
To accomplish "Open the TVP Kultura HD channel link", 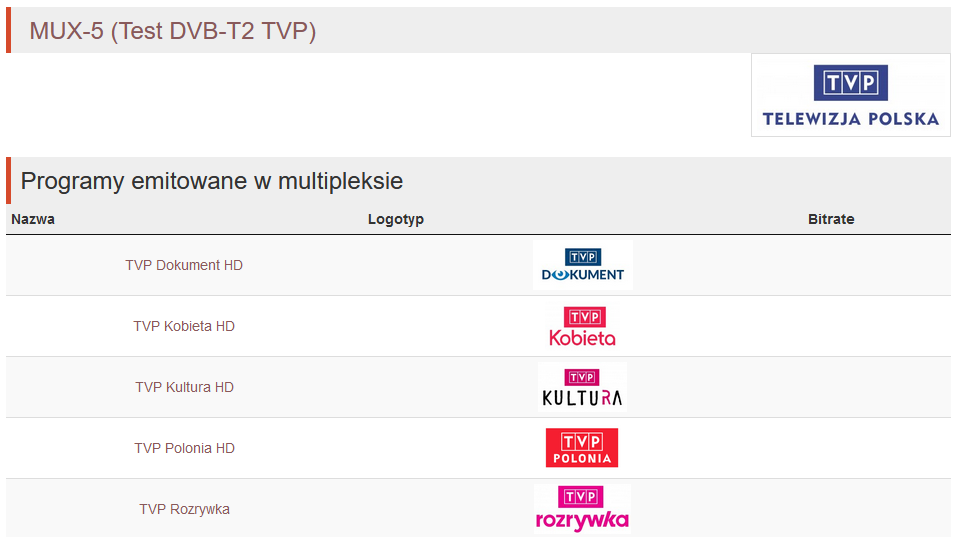I will tap(184, 387).
